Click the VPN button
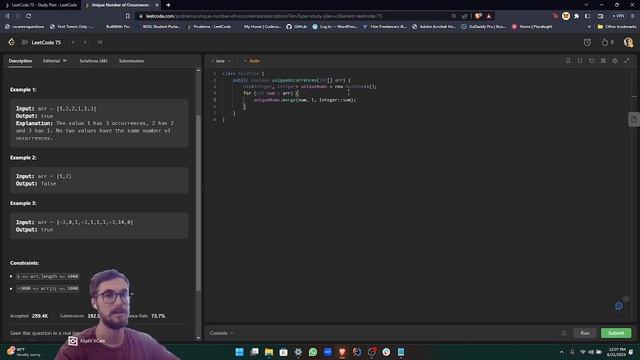Image resolution: width=640 pixels, height=360 pixels. (618, 16)
